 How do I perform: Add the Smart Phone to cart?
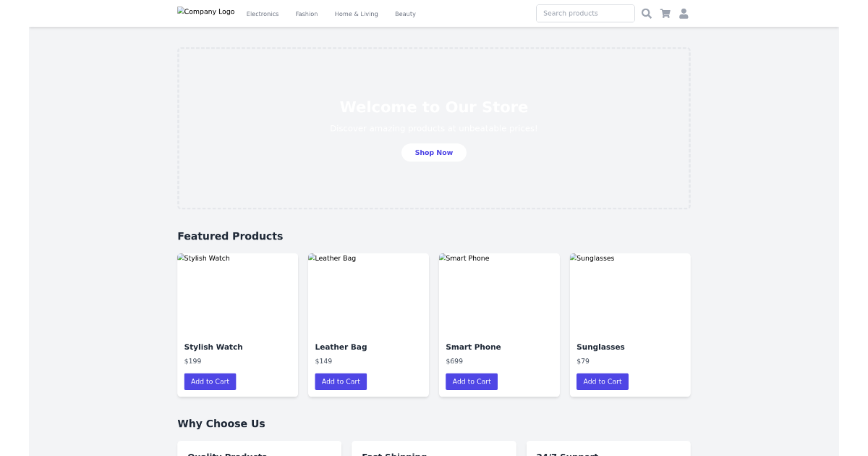click(471, 381)
